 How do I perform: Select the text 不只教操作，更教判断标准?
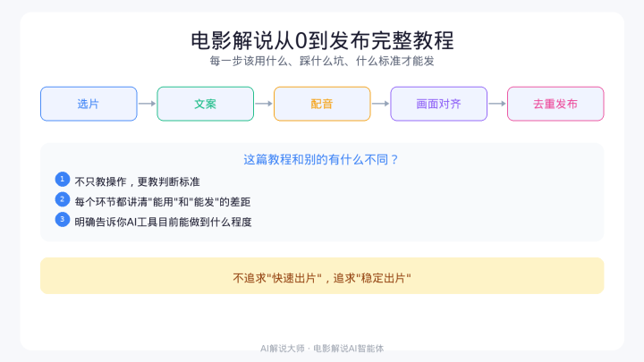tap(137, 181)
